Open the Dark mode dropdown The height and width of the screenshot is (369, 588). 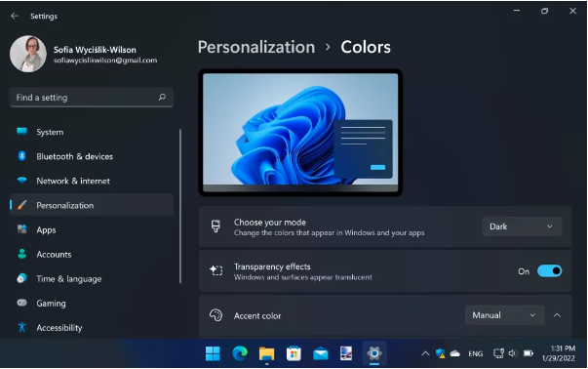pyautogui.click(x=522, y=226)
